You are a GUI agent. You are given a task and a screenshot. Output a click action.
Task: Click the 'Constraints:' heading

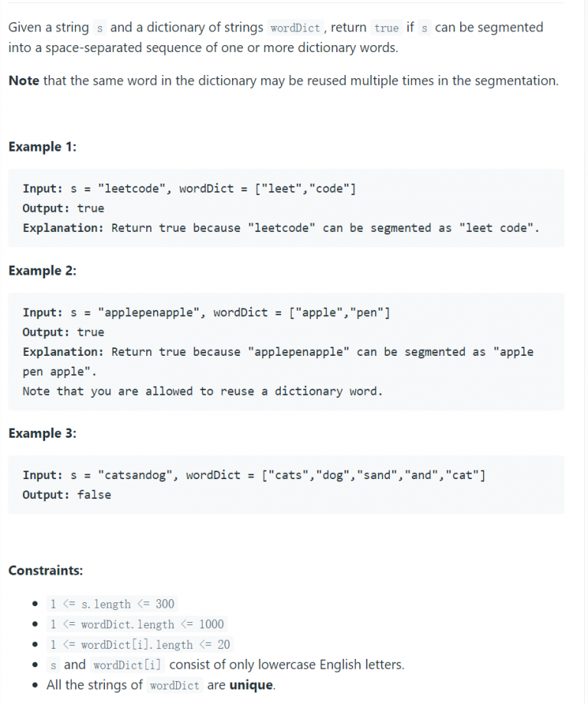coord(46,570)
